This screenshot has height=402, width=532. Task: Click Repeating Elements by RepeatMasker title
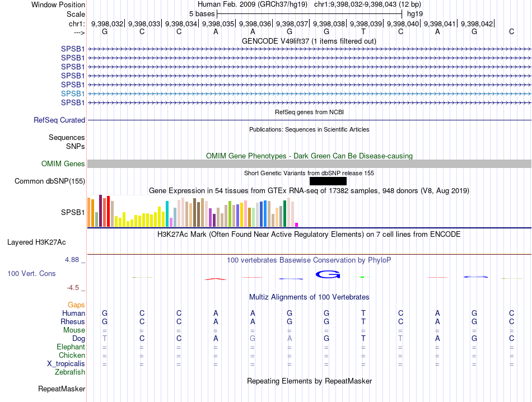pyautogui.click(x=310, y=381)
